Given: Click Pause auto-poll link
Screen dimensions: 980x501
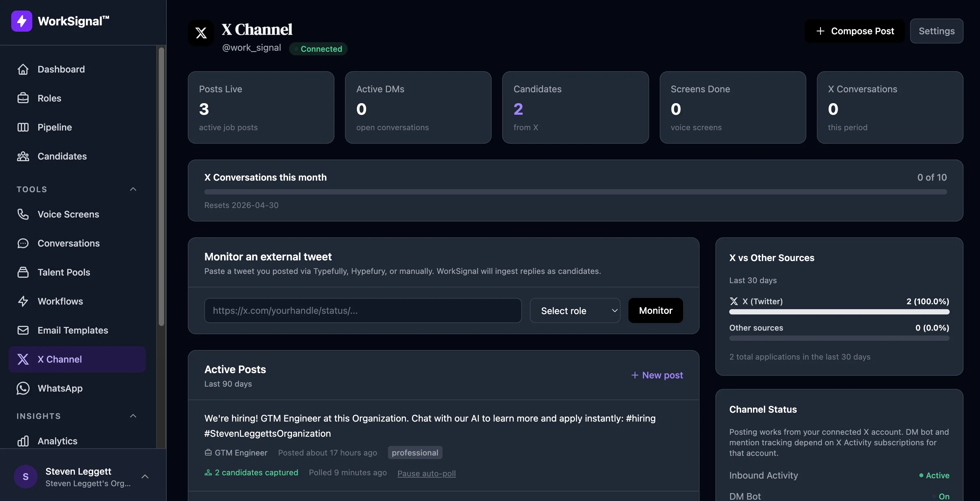Looking at the screenshot, I should tap(426, 473).
